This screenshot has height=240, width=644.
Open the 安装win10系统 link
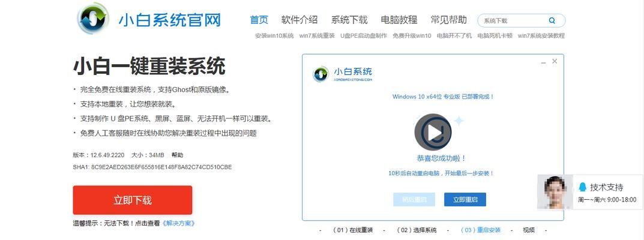(274, 35)
